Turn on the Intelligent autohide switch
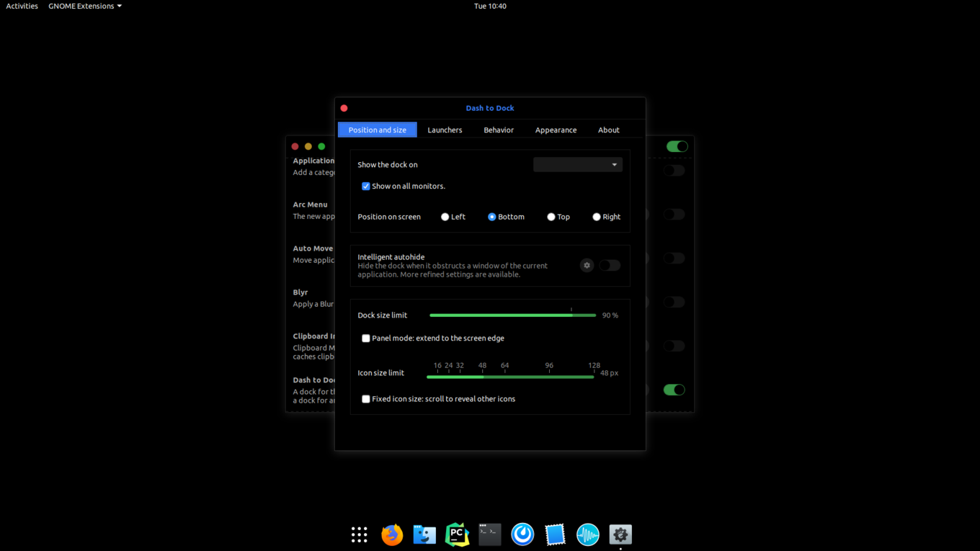 pos(610,265)
